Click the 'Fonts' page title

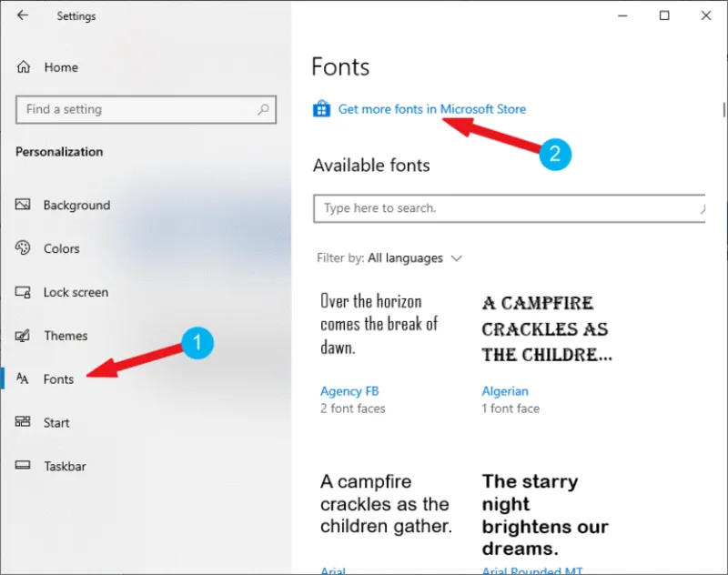click(340, 66)
